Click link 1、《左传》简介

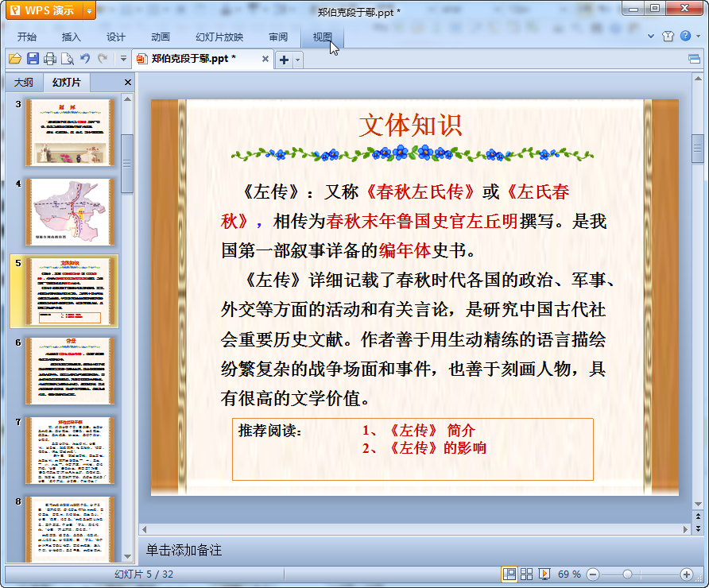[x=419, y=430]
